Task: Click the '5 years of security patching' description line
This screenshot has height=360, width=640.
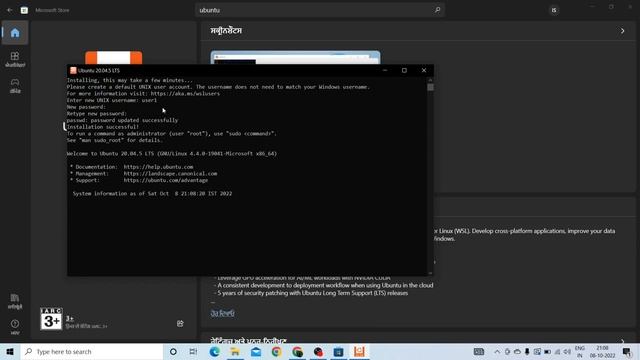Action: pos(312,293)
